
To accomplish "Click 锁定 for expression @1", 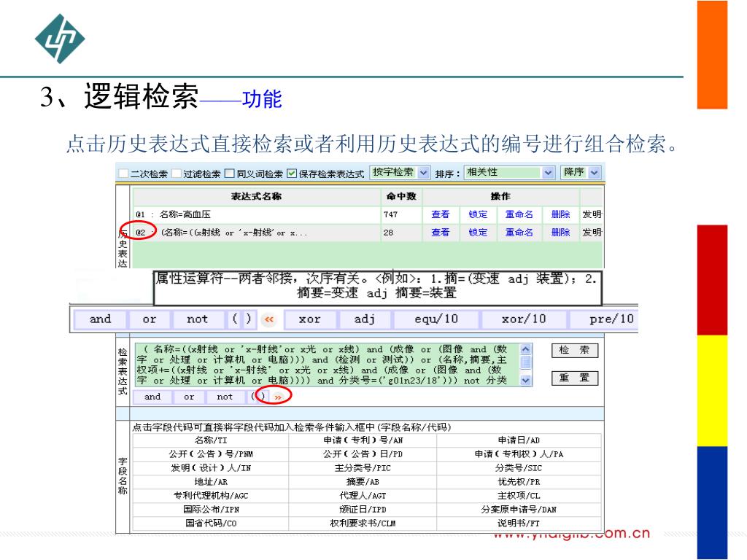I will [x=478, y=214].
